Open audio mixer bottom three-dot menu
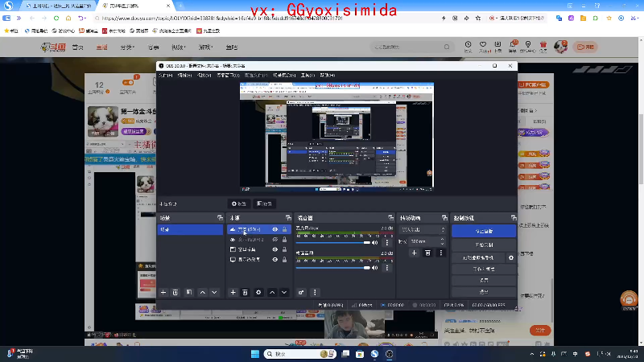644x362 pixels. click(x=315, y=292)
